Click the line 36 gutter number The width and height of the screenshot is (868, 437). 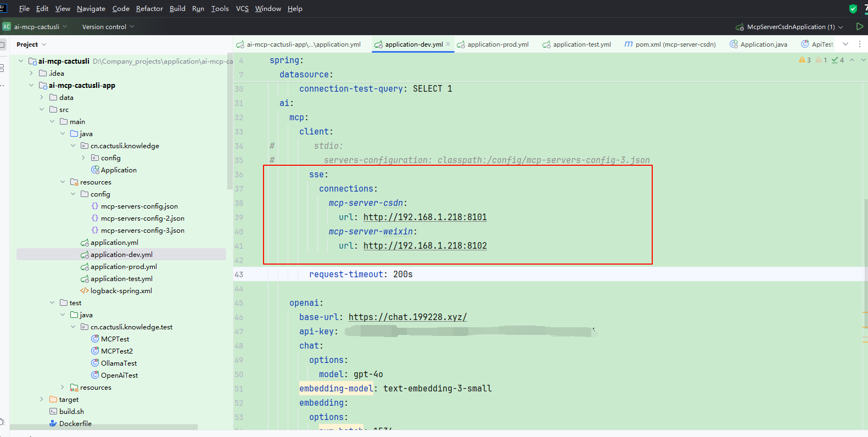239,174
